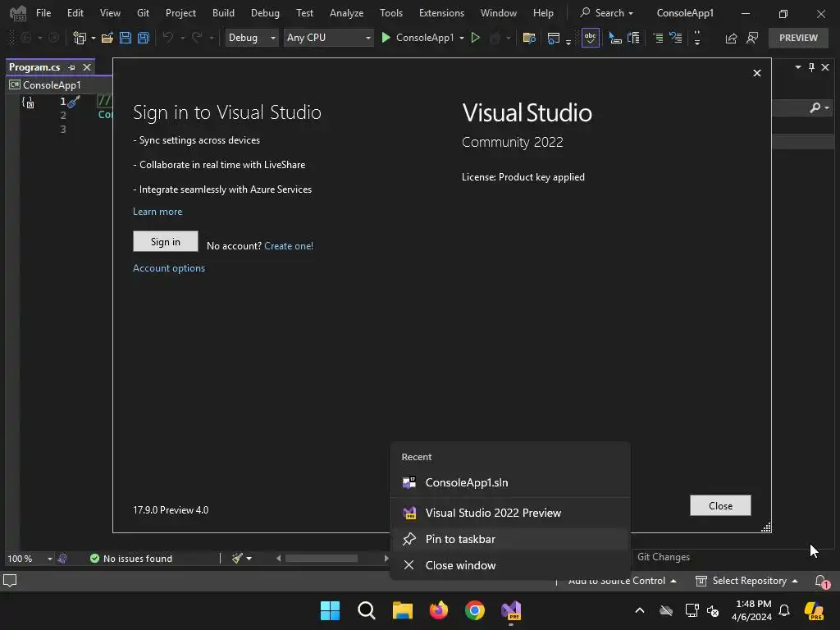The image size is (840, 630).
Task: Expand the ConsoleApp1 start target dropdown arrow
Action: point(462,38)
